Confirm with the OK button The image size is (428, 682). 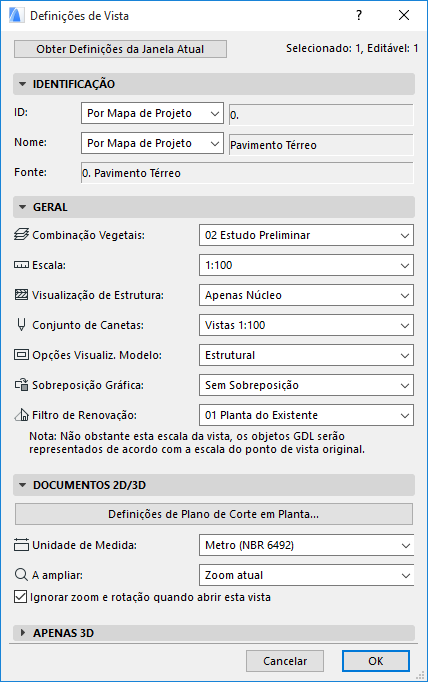(376, 661)
